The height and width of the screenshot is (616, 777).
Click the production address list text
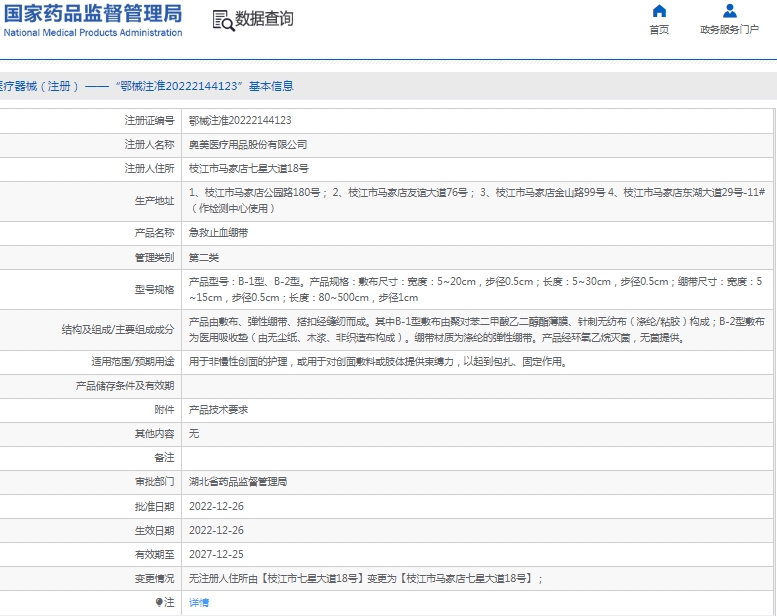pyautogui.click(x=477, y=200)
